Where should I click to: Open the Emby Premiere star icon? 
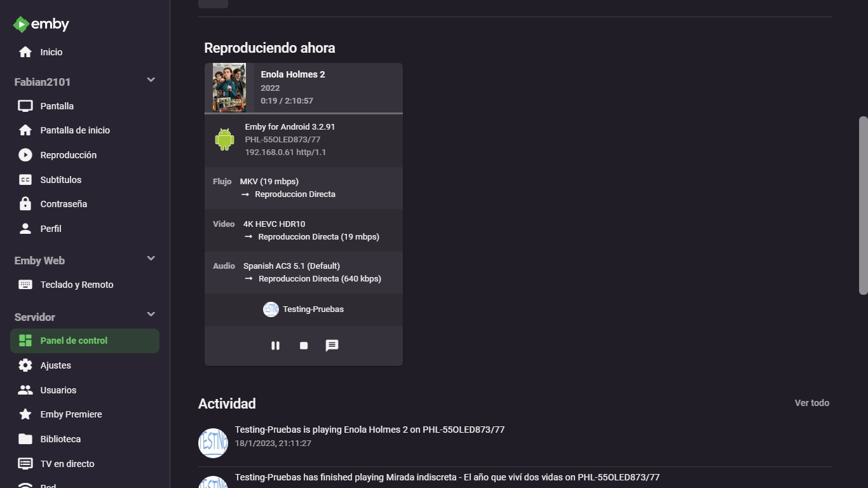coord(25,414)
